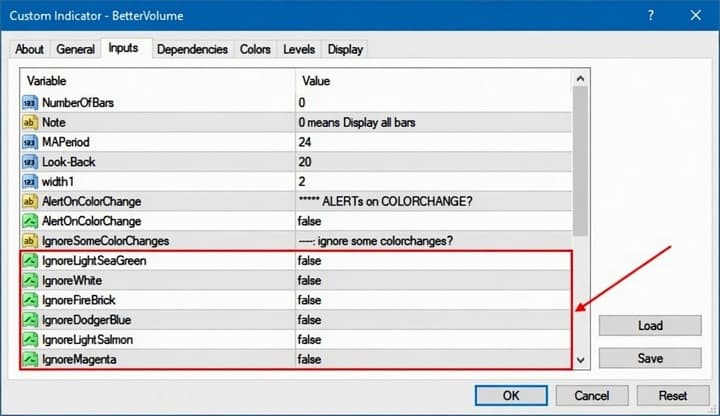
Task: Click the Note string type icon
Action: coord(30,122)
